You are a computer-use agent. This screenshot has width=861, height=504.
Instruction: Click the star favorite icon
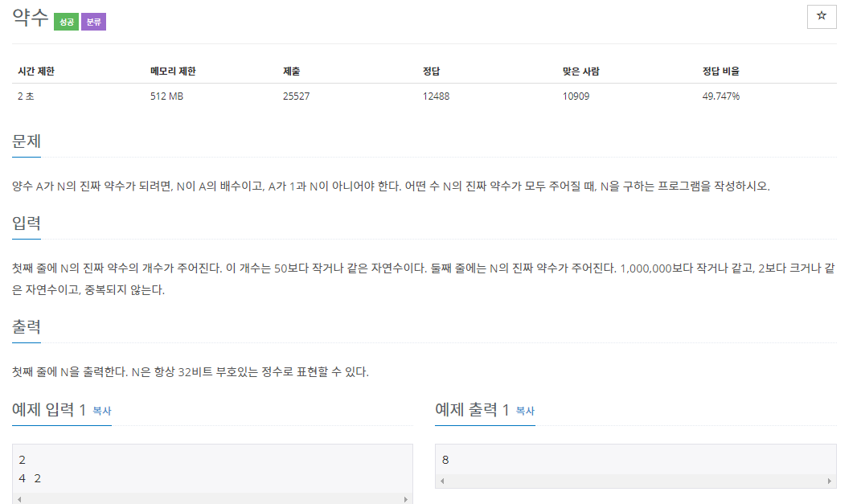pos(822,16)
